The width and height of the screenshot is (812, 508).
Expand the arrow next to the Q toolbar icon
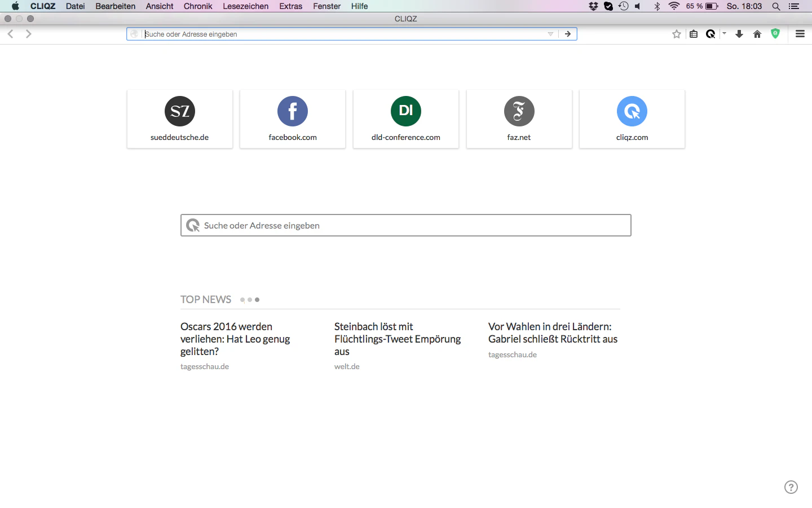click(x=724, y=33)
